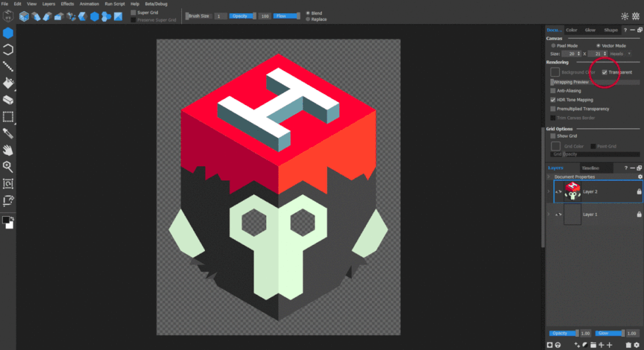
Task: Choose the faceted hexagon shape icon
Action: click(x=83, y=16)
